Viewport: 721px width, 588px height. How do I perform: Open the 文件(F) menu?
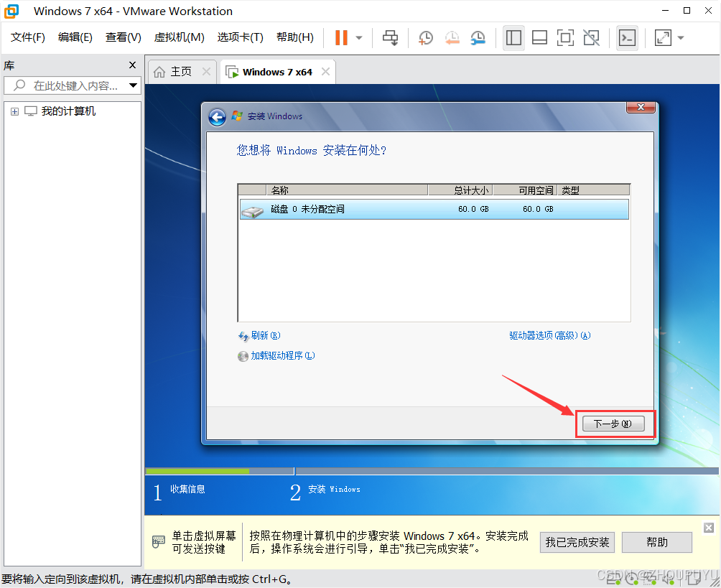pyautogui.click(x=27, y=37)
